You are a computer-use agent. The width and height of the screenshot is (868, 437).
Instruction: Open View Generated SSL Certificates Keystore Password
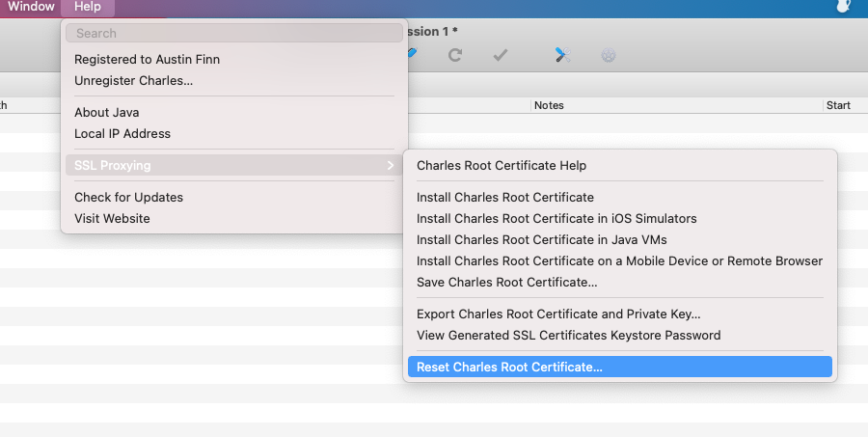coord(568,336)
